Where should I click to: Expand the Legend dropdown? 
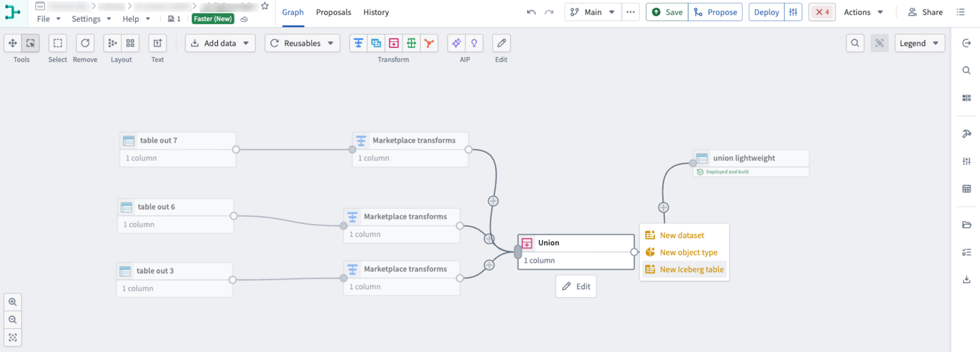click(x=920, y=43)
